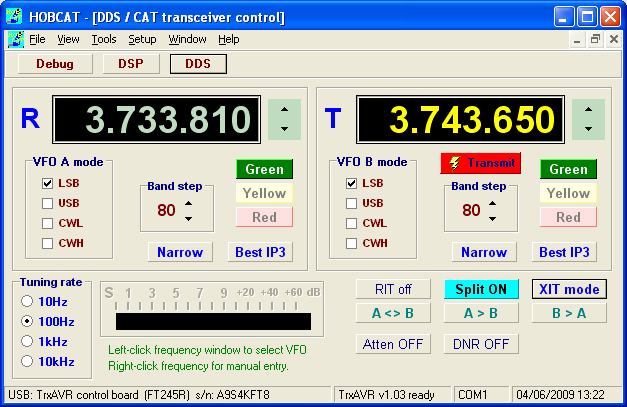Select the 1kHz tuning rate

point(28,341)
